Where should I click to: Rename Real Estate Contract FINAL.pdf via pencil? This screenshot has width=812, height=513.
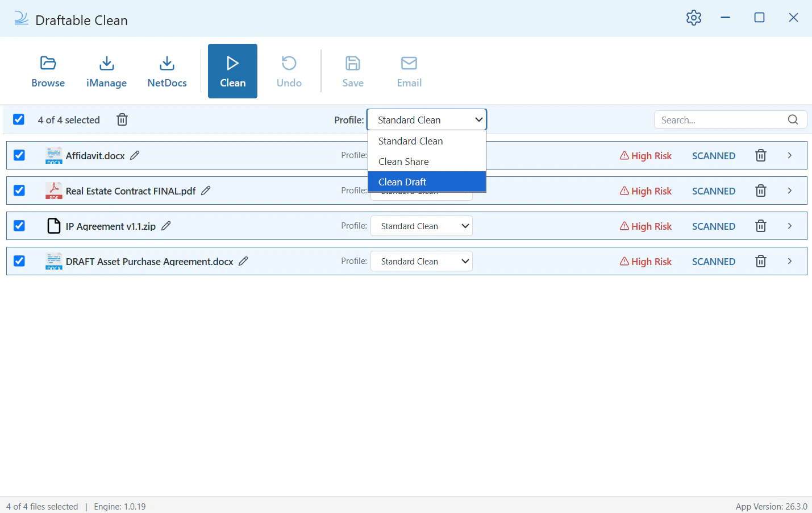(206, 191)
